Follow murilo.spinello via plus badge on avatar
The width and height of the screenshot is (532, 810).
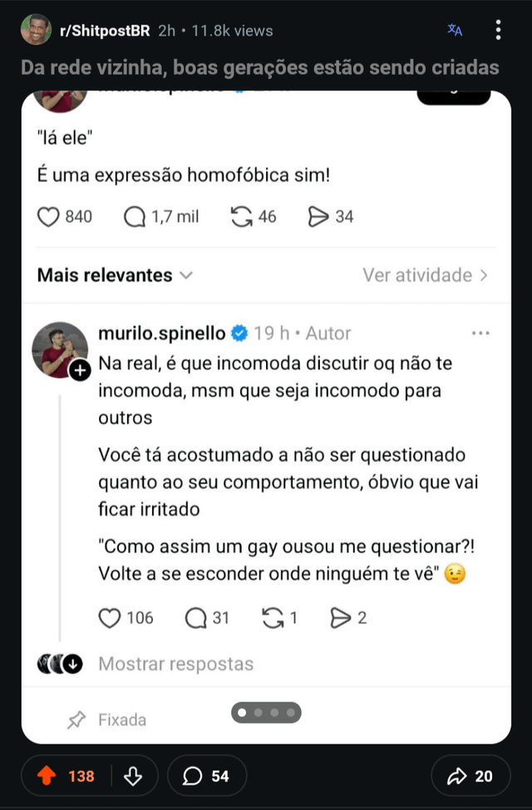[x=80, y=371]
